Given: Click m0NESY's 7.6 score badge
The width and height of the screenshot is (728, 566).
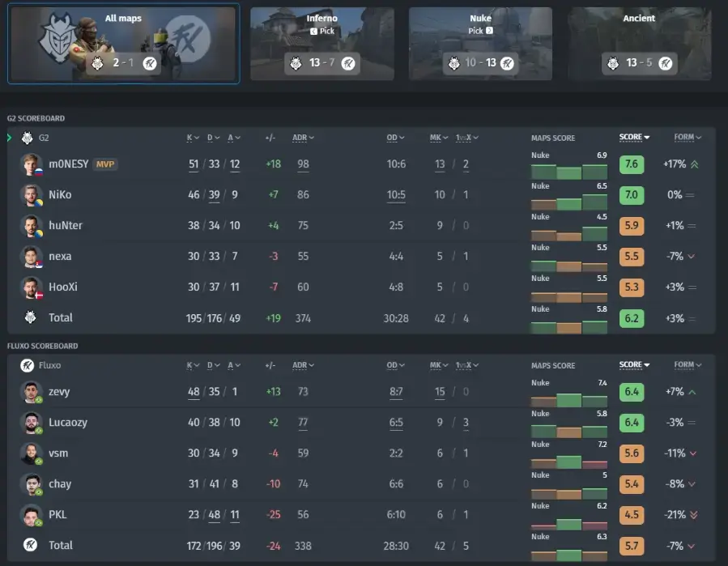Looking at the screenshot, I should click(632, 164).
